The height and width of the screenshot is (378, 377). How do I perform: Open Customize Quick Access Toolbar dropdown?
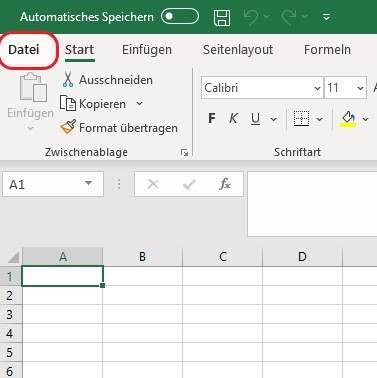[x=326, y=17]
